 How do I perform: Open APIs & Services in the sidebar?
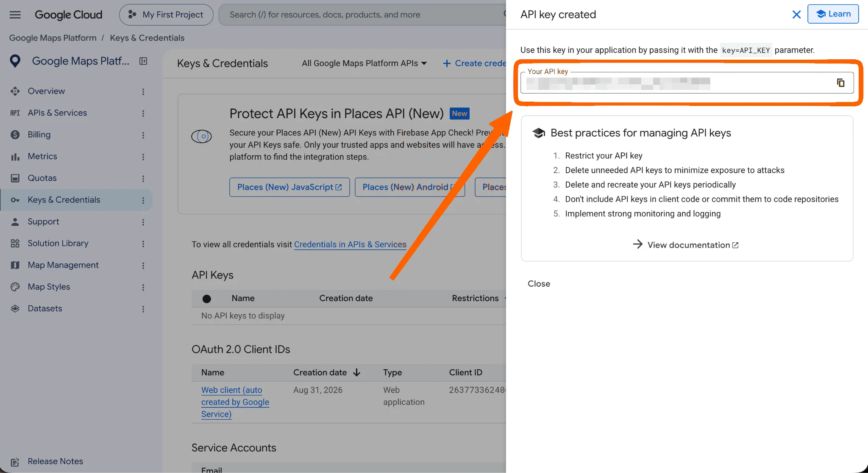click(x=57, y=113)
